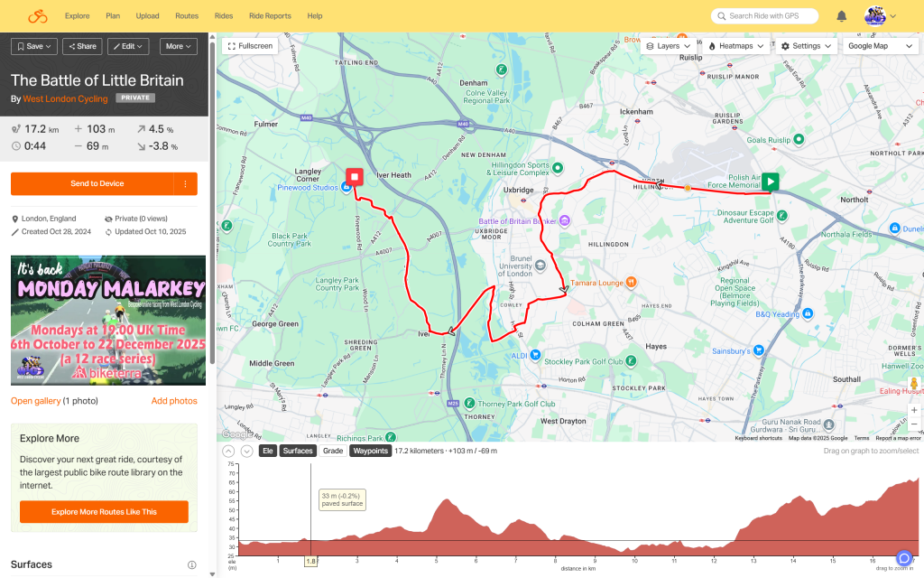This screenshot has height=578, width=924.
Task: Toggle Waypoints on the elevation graph
Action: pyautogui.click(x=370, y=451)
